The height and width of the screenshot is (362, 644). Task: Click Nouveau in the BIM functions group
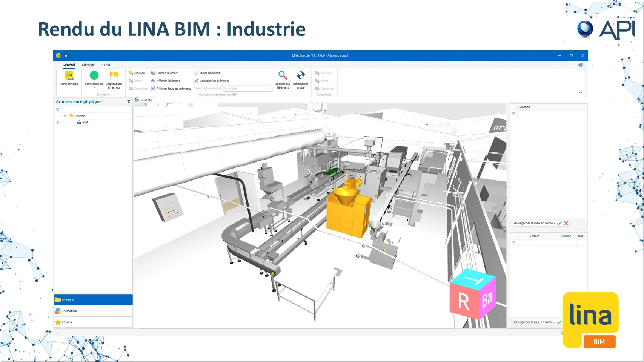138,73
